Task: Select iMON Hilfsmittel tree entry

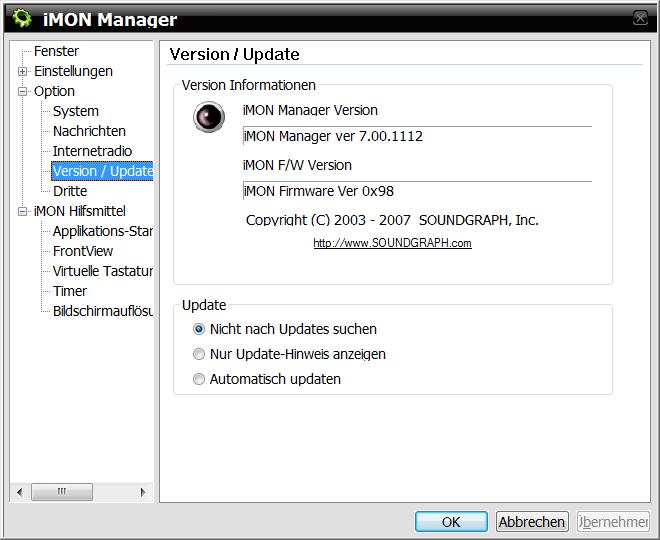Action: pyautogui.click(x=80, y=211)
